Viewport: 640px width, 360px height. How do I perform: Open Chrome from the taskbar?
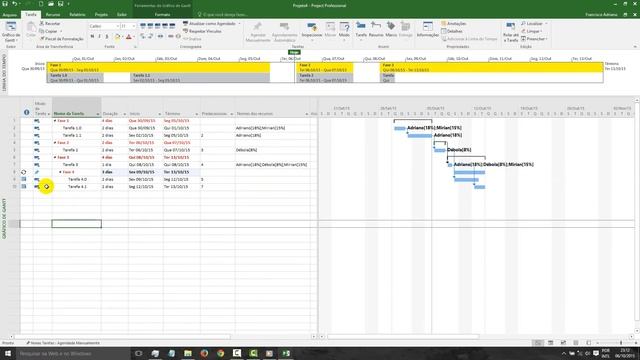pos(221,353)
